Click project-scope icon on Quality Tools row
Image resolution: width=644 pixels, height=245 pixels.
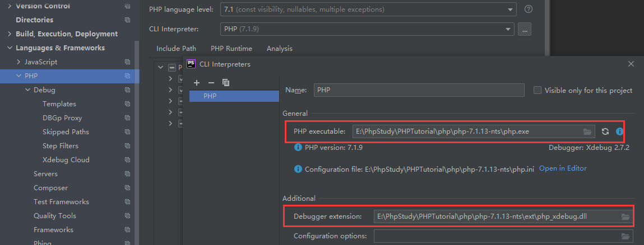[128, 215]
